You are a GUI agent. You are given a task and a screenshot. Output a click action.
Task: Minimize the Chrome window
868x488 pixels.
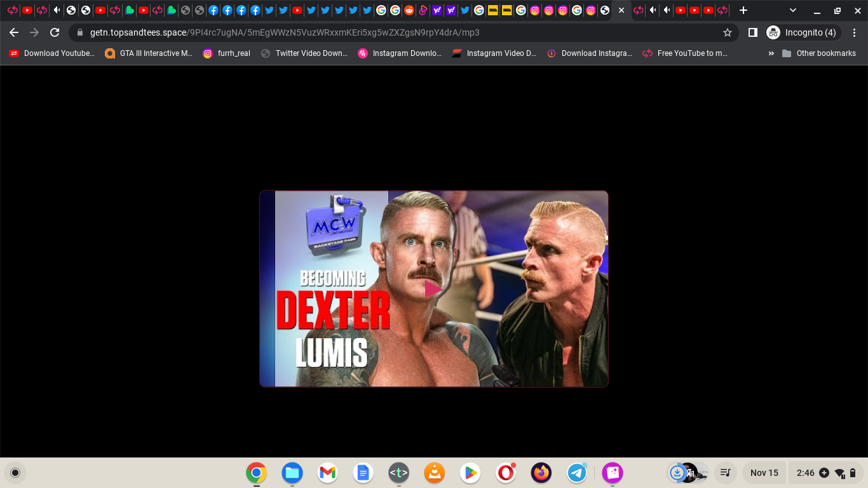coord(818,10)
